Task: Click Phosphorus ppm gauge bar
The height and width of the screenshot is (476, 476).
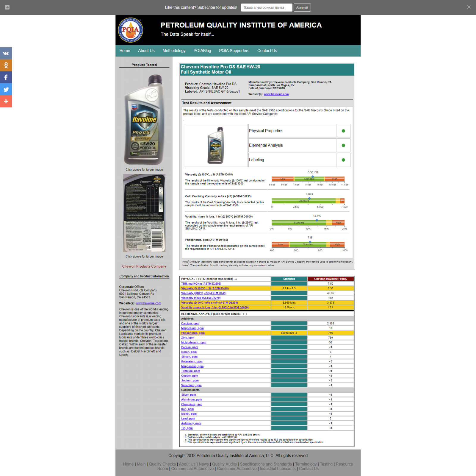Action: pos(308,244)
